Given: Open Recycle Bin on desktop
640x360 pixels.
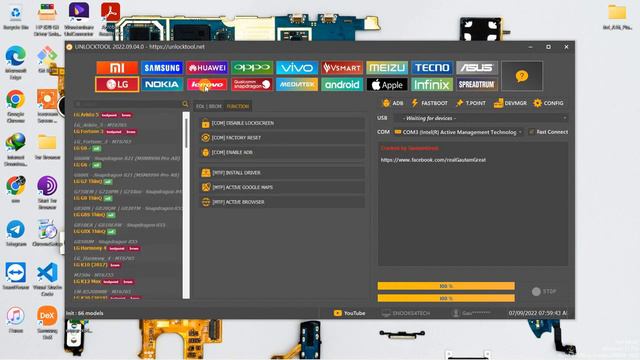Looking at the screenshot, I should 16,18.
